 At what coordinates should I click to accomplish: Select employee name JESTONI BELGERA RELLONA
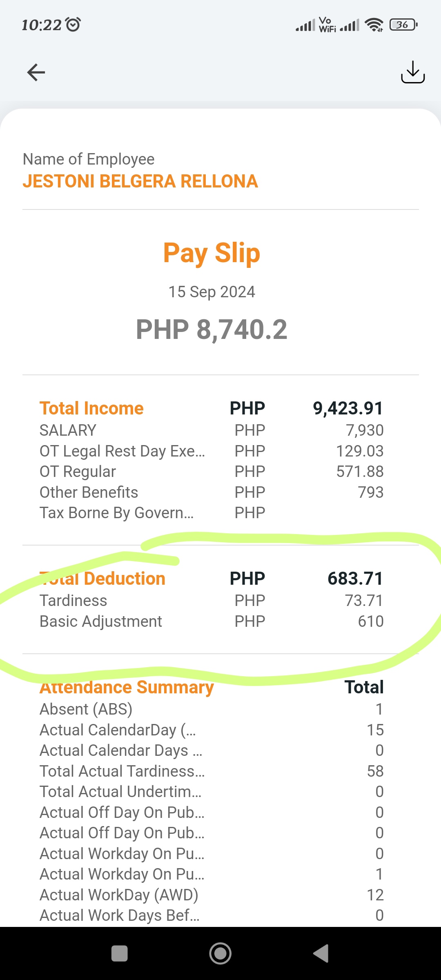(140, 181)
